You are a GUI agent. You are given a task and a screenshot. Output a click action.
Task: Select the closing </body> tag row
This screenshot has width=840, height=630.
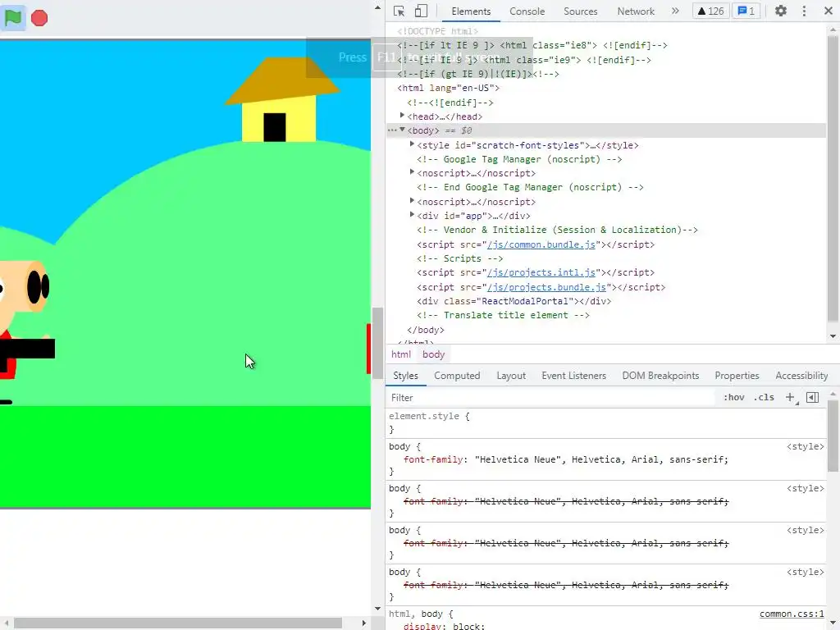426,330
